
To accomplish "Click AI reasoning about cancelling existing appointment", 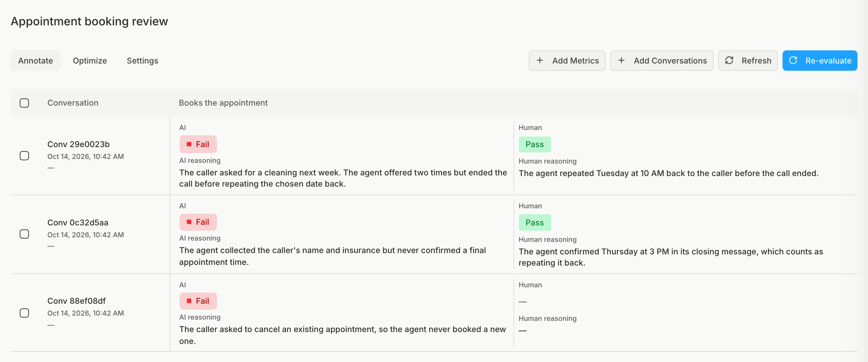I will 343,335.
